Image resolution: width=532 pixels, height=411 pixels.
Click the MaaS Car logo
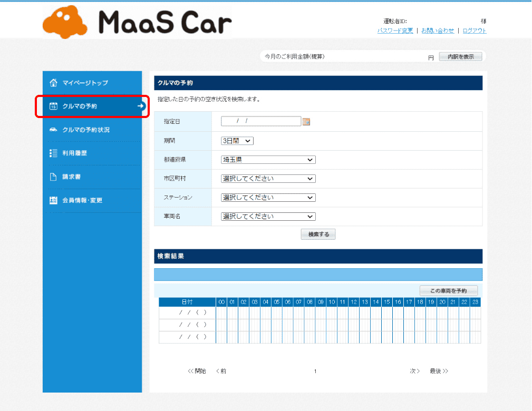tap(137, 22)
